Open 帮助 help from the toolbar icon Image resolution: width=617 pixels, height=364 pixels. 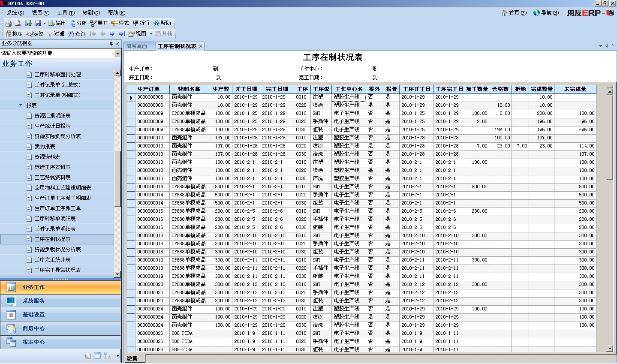[x=163, y=23]
